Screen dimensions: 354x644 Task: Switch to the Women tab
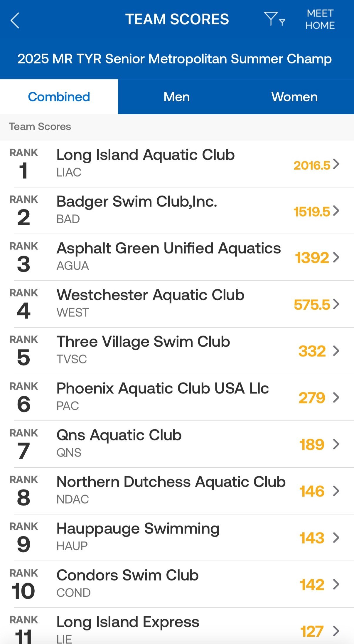(294, 97)
